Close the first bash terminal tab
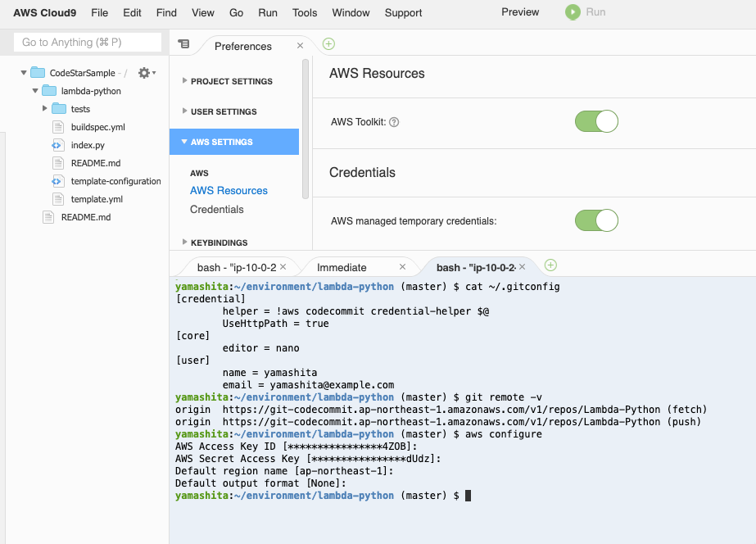Viewport: 756px width, 544px height. point(283,267)
